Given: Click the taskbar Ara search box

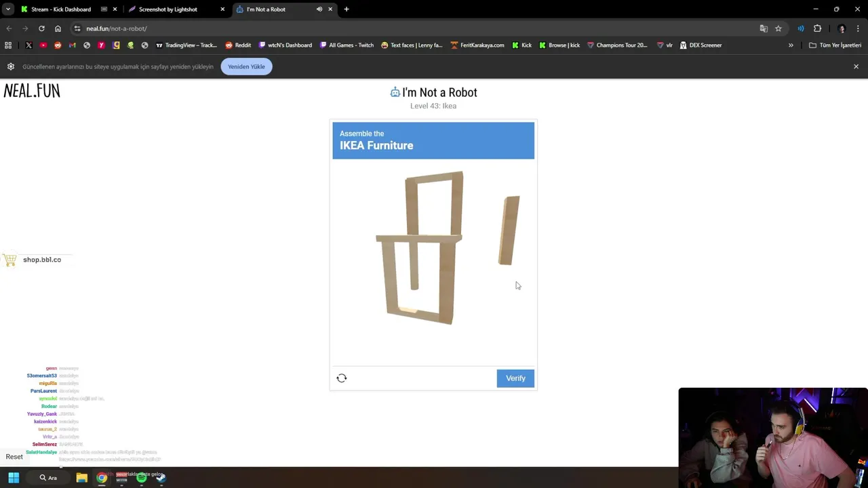Looking at the screenshot, I should coord(48,478).
